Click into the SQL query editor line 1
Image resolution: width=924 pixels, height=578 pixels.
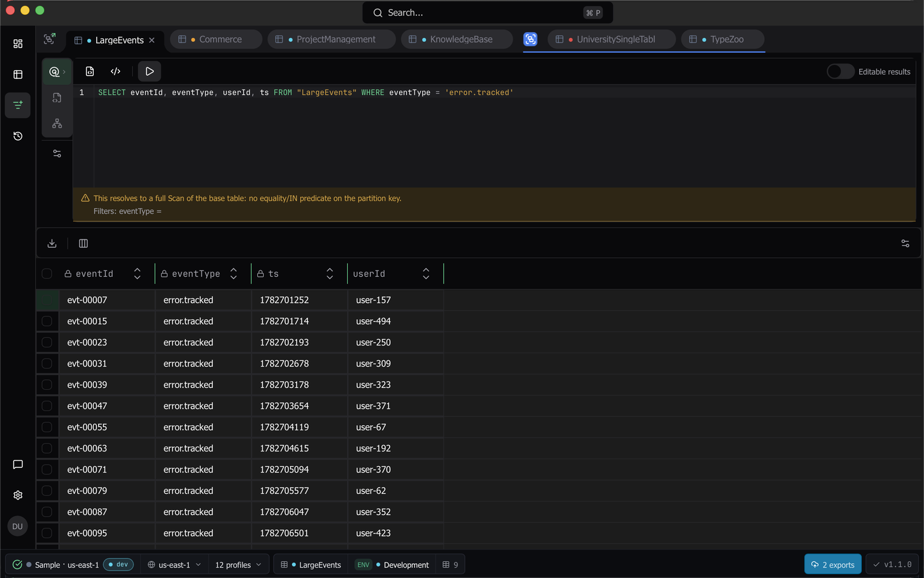click(x=506, y=92)
